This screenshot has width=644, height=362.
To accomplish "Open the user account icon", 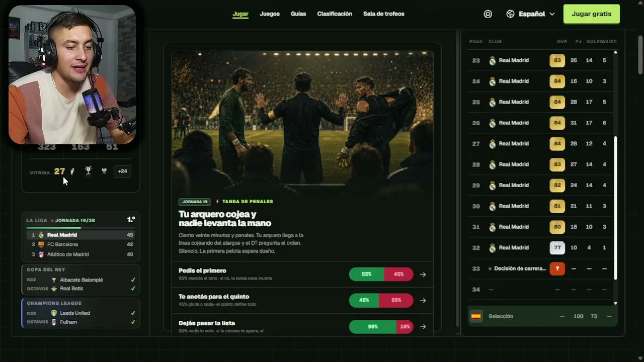I will point(488,14).
